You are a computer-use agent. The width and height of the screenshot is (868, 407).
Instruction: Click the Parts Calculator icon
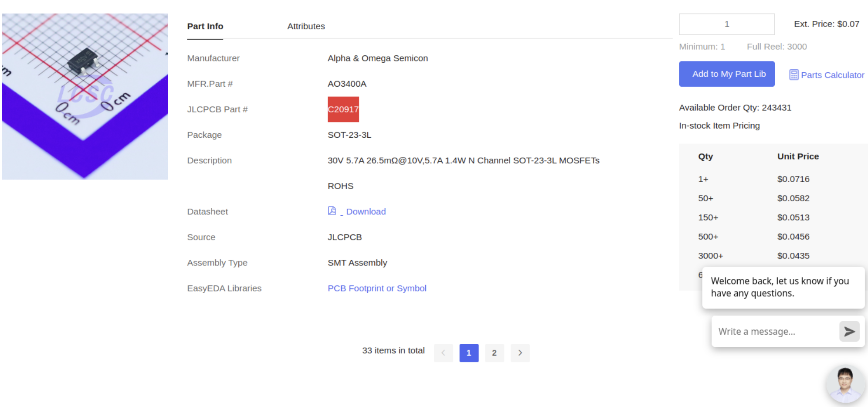(793, 75)
